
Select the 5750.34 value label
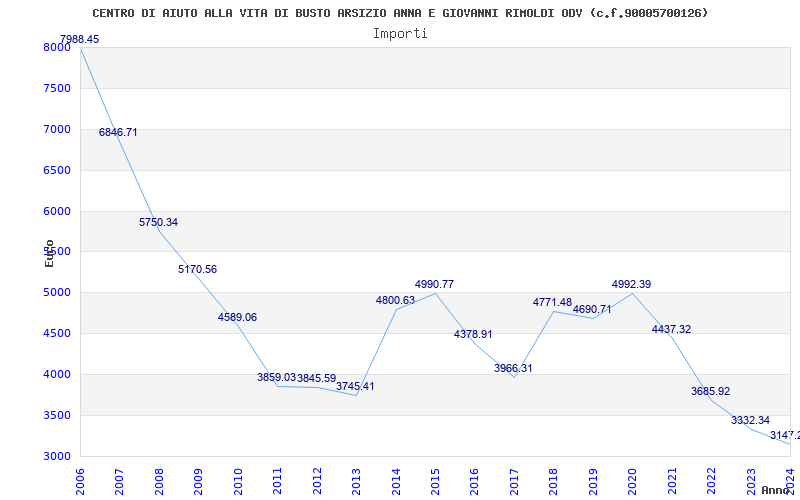click(x=158, y=222)
